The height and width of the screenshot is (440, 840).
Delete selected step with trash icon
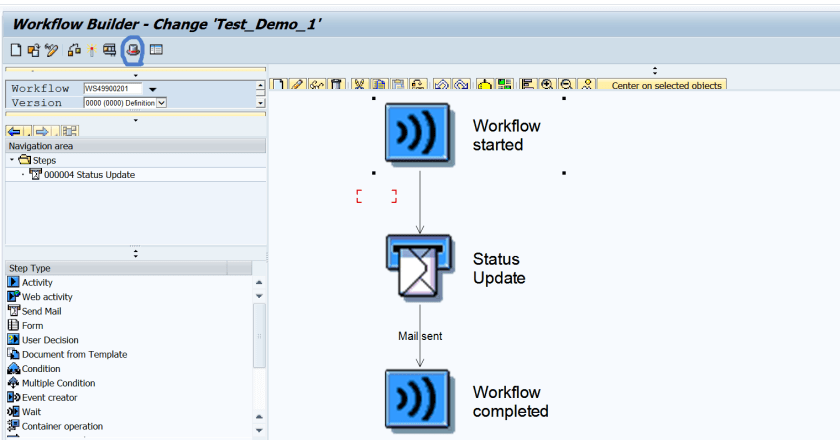coord(336,85)
